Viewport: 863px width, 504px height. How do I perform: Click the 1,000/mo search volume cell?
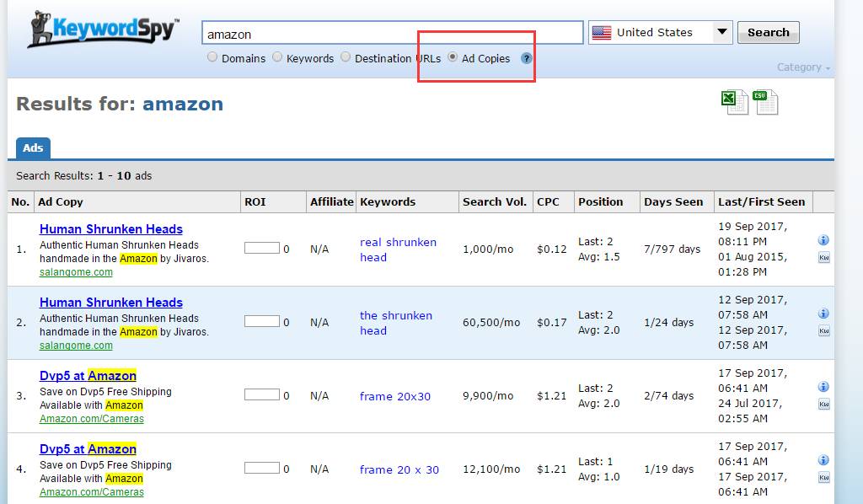click(488, 249)
